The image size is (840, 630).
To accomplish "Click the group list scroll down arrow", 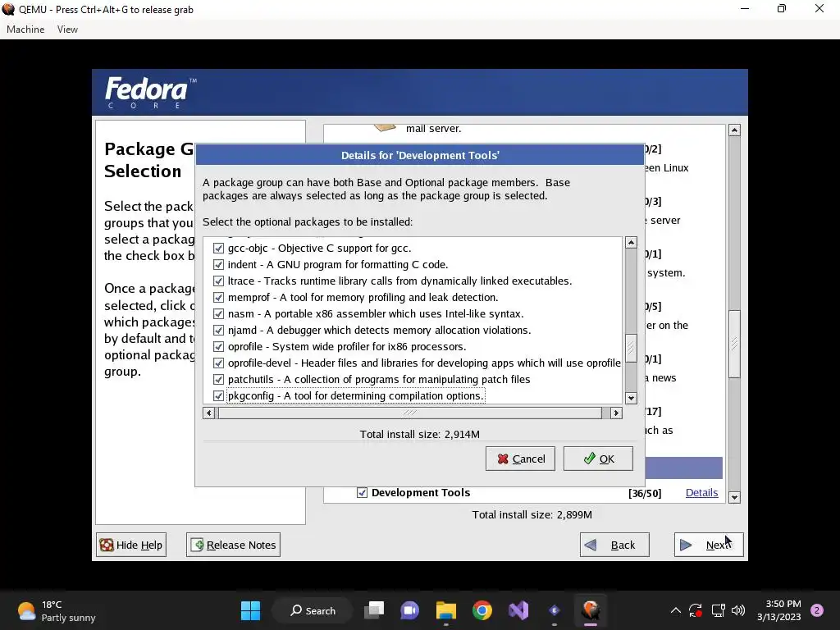I will click(x=734, y=497).
